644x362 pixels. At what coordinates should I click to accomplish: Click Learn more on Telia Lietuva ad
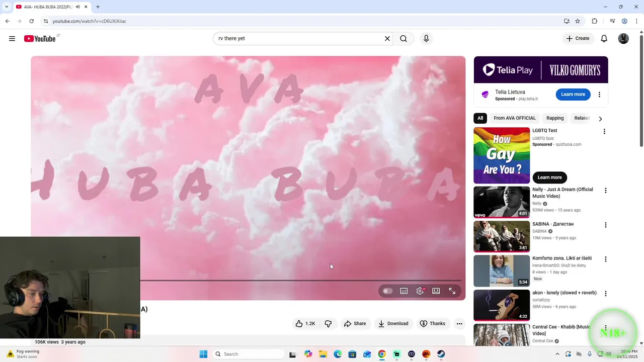click(573, 95)
